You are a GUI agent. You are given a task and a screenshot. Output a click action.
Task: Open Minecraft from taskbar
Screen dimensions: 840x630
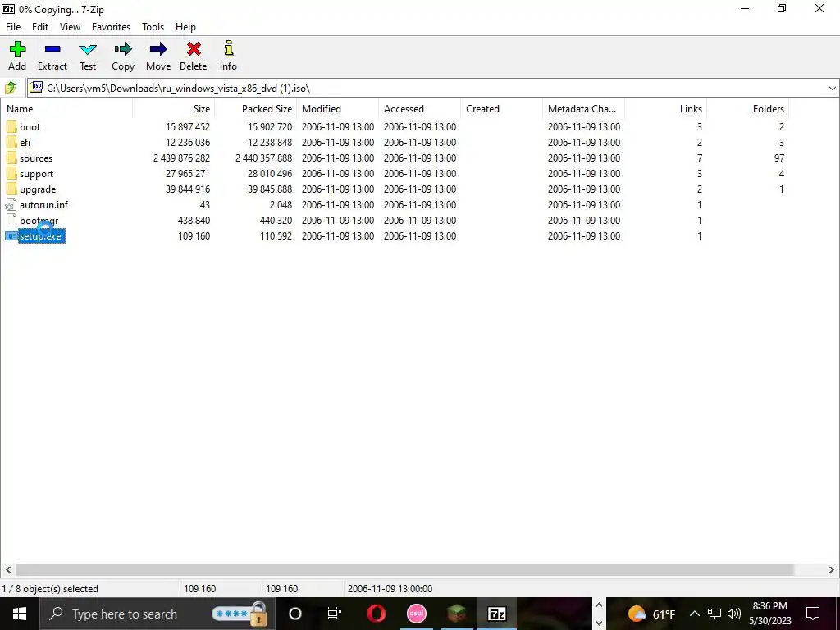[x=456, y=614]
